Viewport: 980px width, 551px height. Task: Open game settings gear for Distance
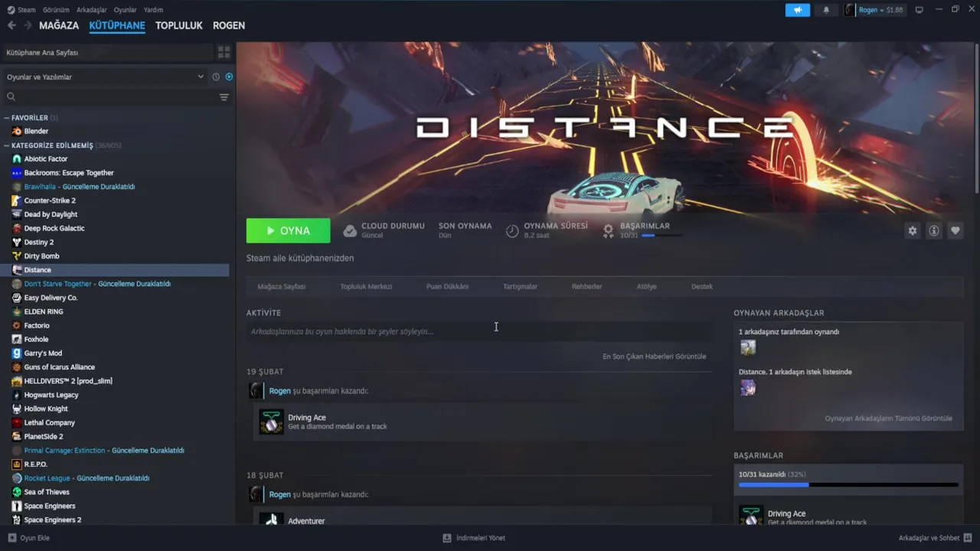point(912,230)
